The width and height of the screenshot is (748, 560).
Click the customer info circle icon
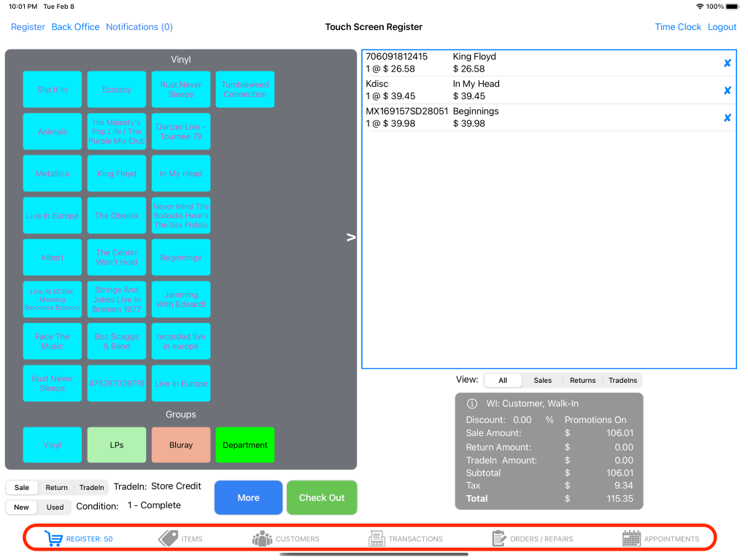tap(471, 404)
